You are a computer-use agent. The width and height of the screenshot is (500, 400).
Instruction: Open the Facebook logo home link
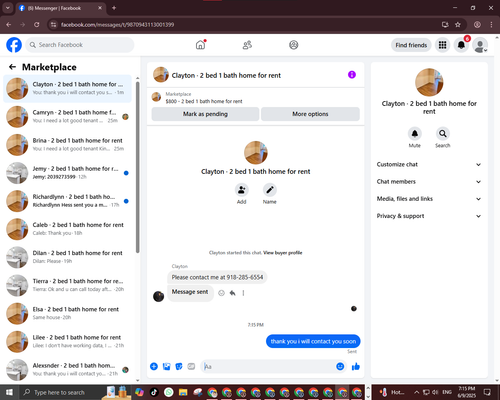coord(14,45)
